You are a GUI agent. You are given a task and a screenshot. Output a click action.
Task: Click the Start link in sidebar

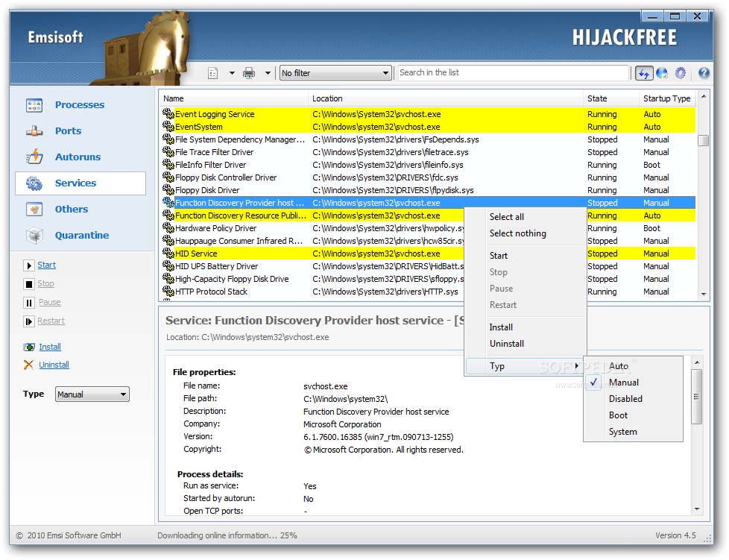[46, 265]
